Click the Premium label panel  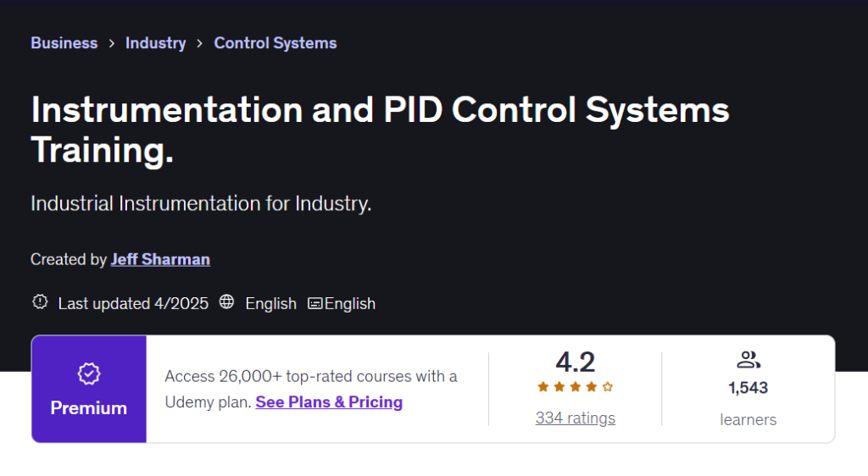89,389
